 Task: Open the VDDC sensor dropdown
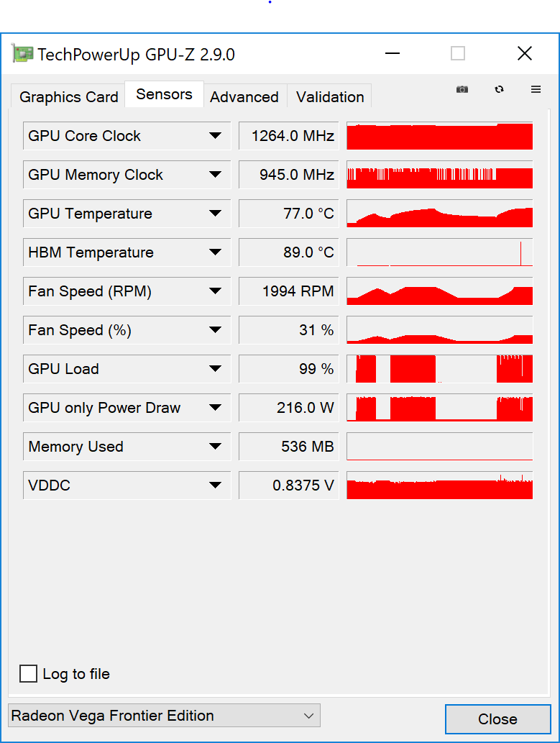point(127,486)
